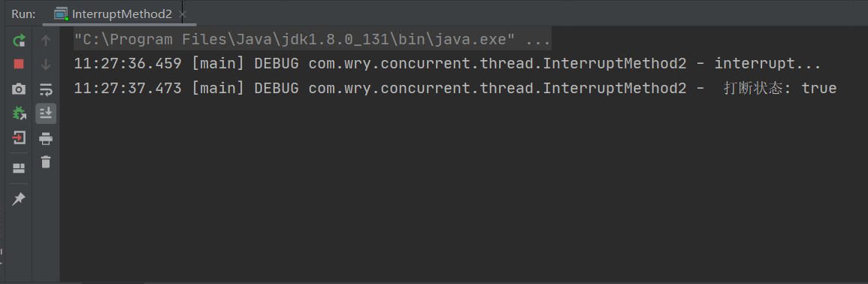Screen dimensions: 868x284
Task: Pin the tab with the pushpin icon
Action: click(19, 199)
